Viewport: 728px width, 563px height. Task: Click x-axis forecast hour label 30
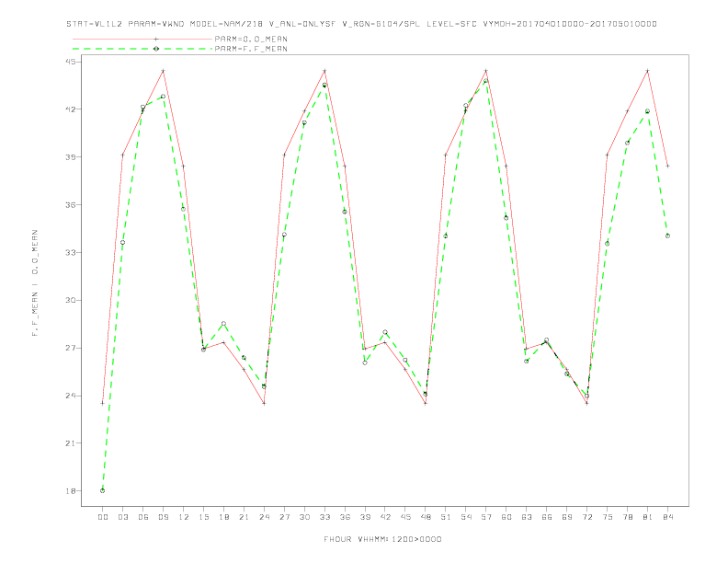tap(304, 517)
